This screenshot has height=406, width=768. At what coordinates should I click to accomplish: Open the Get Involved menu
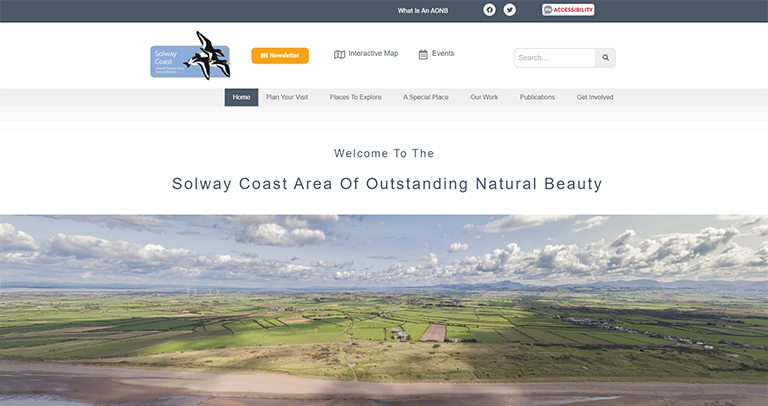coord(595,97)
